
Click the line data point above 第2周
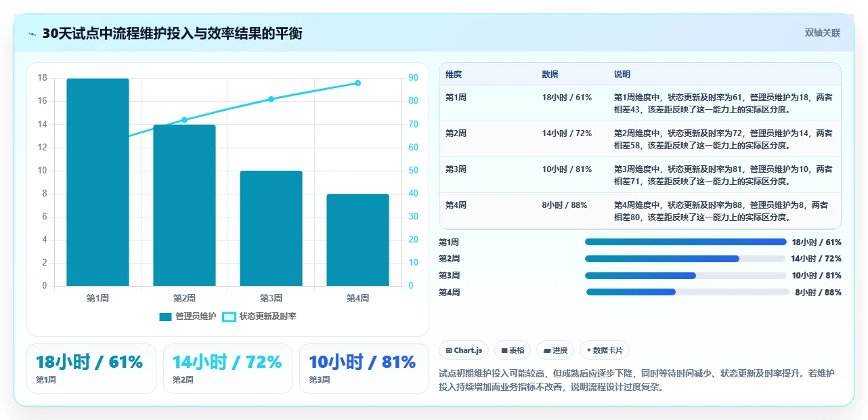(184, 120)
